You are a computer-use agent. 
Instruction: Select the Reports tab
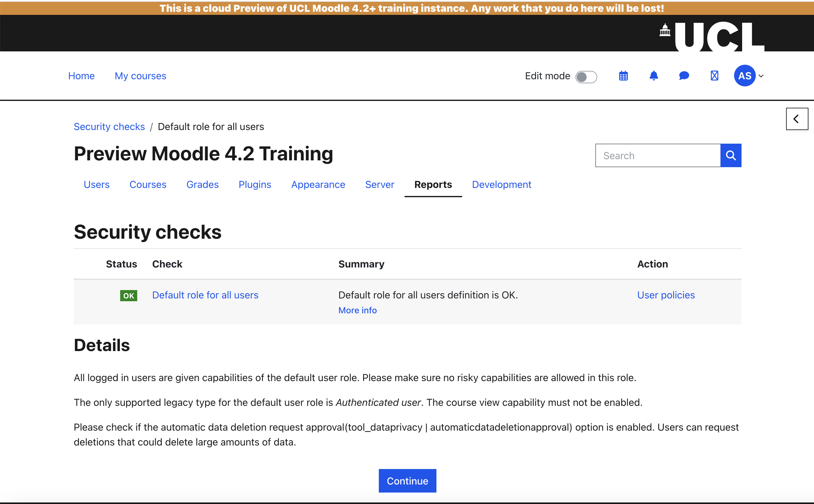433,185
